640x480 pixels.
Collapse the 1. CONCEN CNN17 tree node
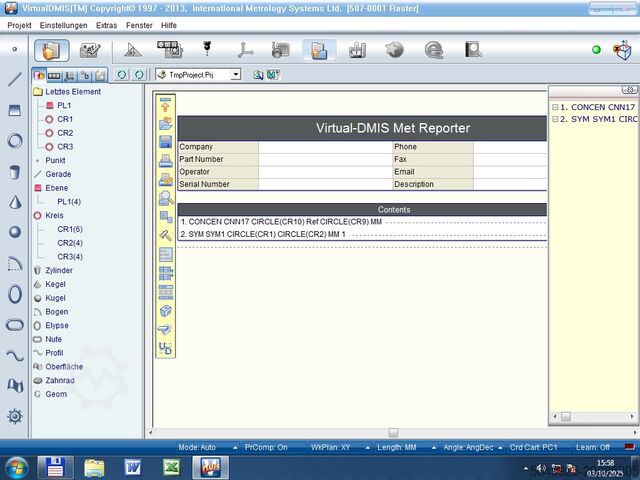click(555, 106)
